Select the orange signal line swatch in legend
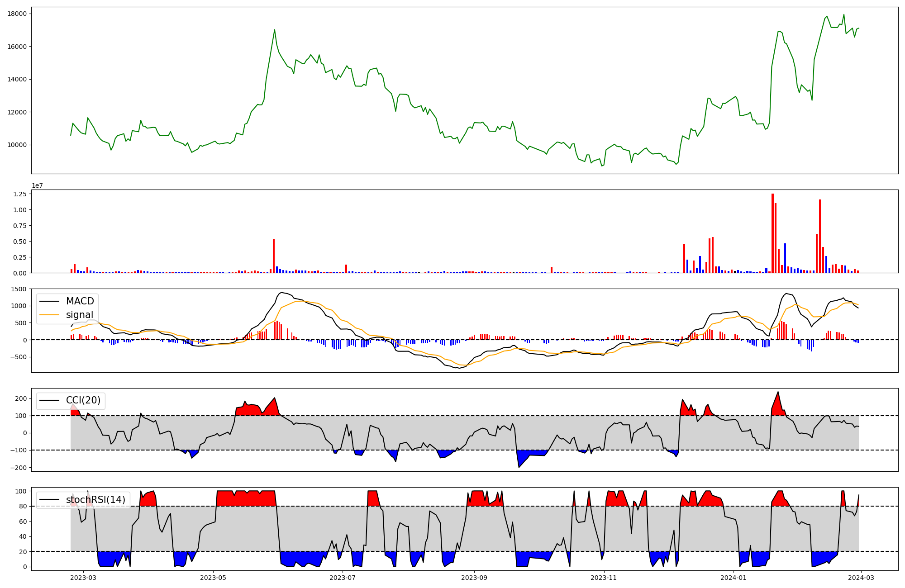Screen dimensions: 905x588 [x=49, y=315]
